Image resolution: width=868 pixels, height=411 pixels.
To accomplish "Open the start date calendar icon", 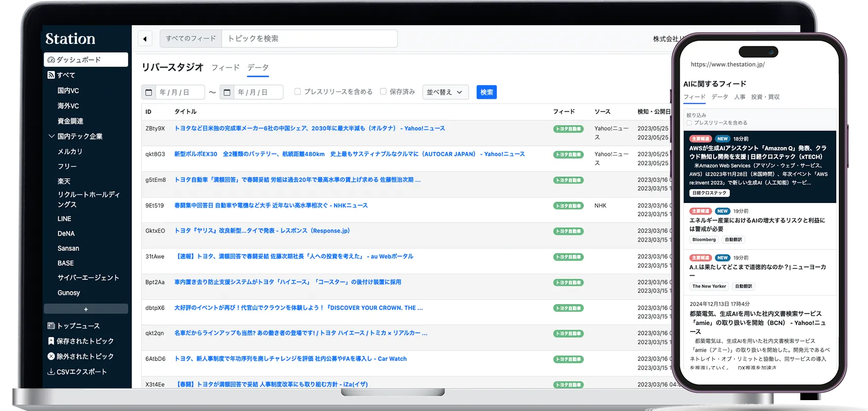I will coord(148,92).
